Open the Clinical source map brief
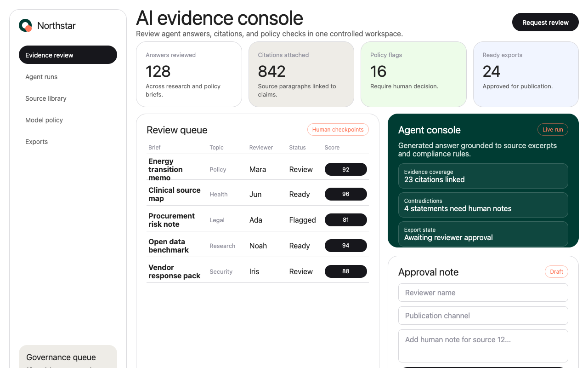 click(x=175, y=194)
